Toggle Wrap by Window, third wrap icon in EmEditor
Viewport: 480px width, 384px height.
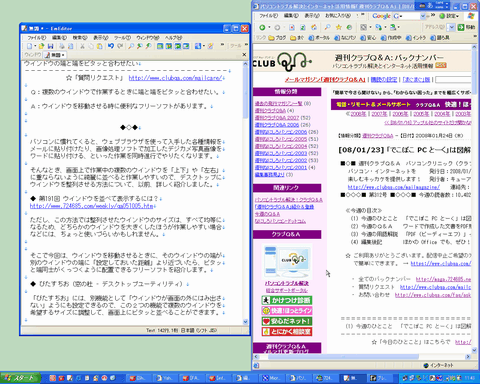pyautogui.click(x=177, y=46)
